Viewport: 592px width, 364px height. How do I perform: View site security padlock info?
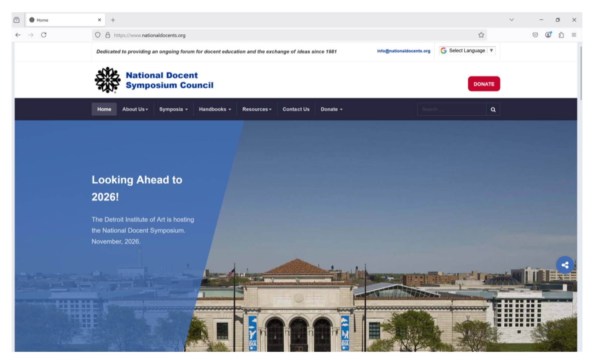point(108,35)
